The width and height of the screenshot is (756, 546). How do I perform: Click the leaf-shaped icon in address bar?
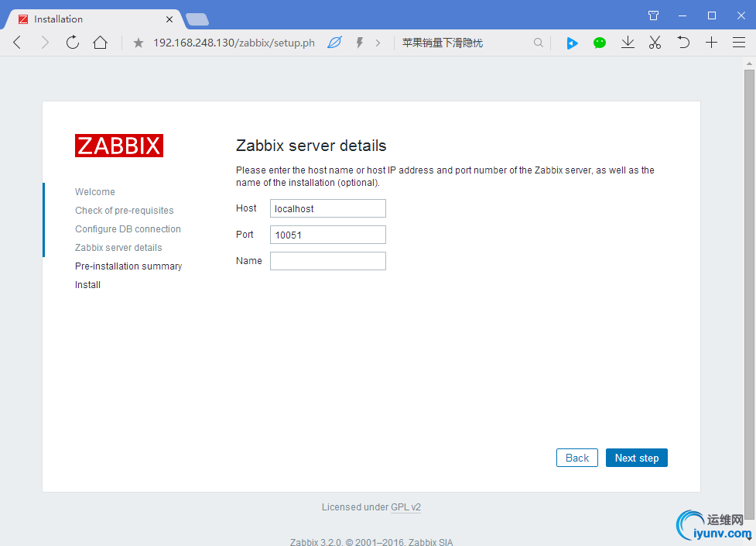coord(334,43)
